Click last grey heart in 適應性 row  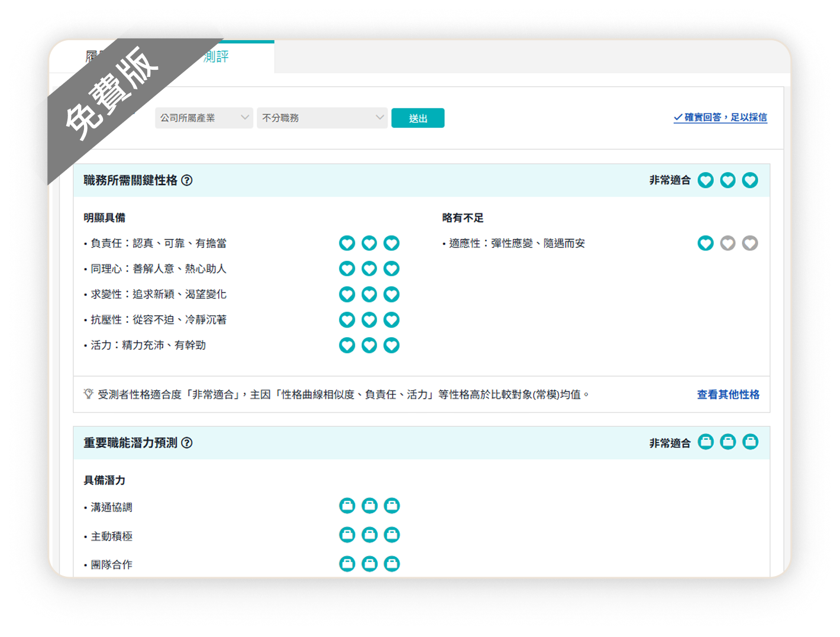coord(749,243)
